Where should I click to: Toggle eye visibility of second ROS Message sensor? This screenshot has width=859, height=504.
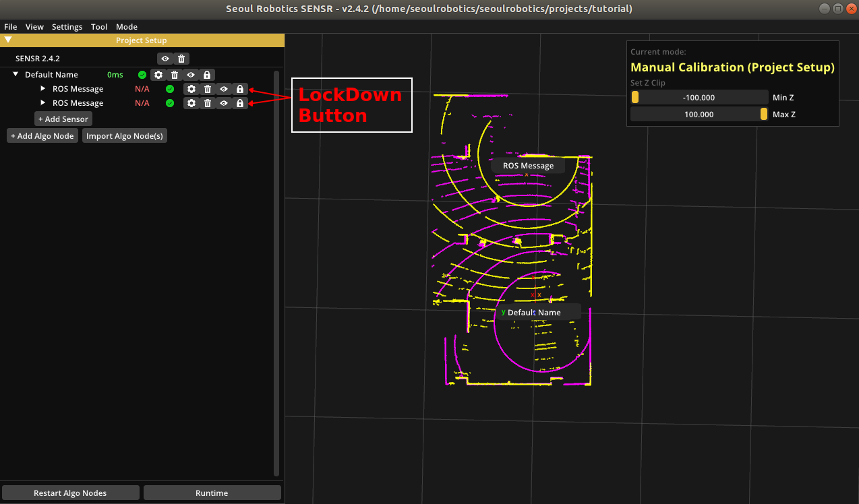[224, 103]
